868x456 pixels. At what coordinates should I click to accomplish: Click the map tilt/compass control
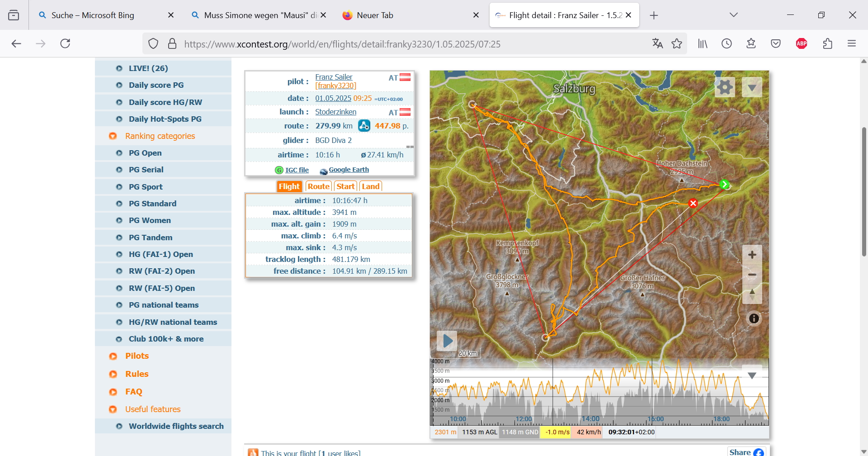coord(752,294)
